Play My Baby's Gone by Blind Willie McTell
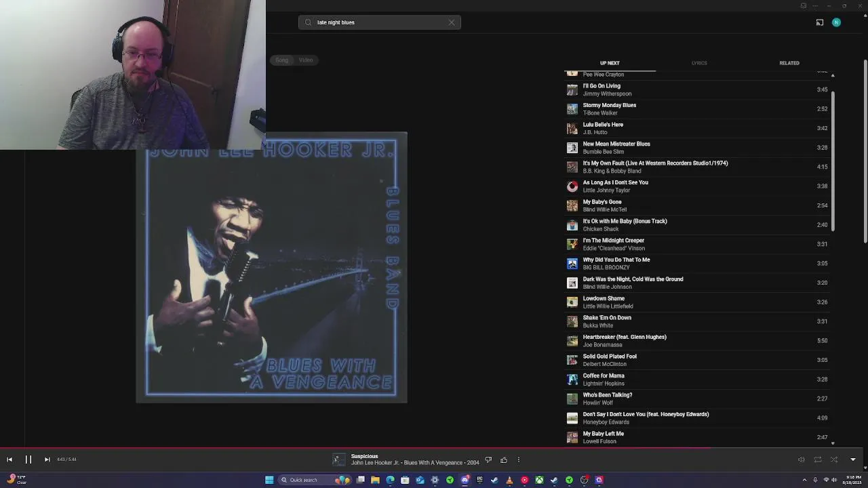The height and width of the screenshot is (488, 868). [x=697, y=205]
